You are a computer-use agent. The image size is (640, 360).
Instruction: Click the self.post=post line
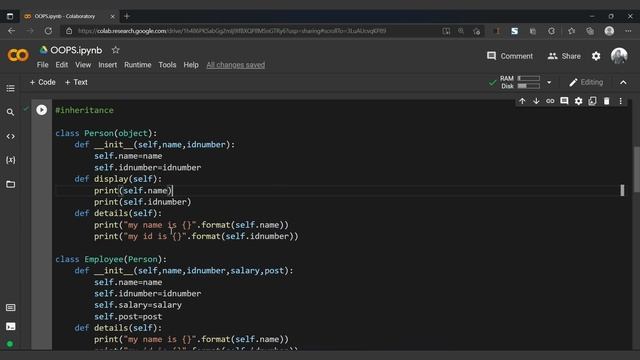pos(128,316)
